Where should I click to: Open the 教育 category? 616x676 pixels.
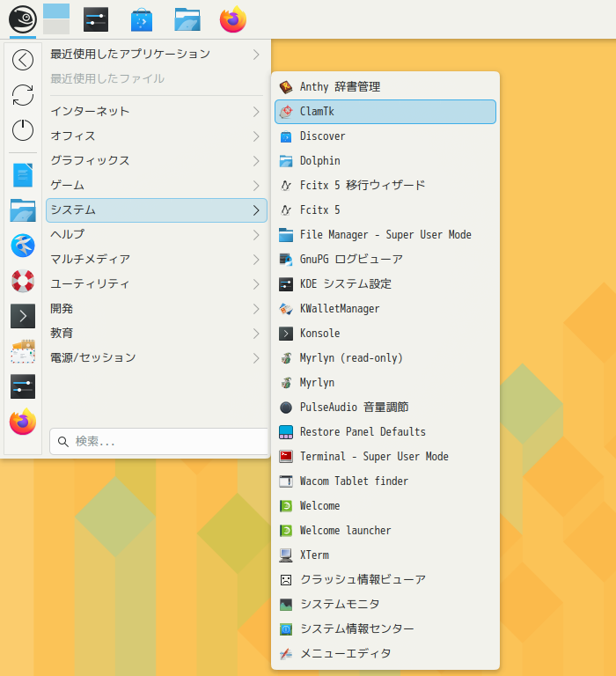pyautogui.click(x=157, y=334)
